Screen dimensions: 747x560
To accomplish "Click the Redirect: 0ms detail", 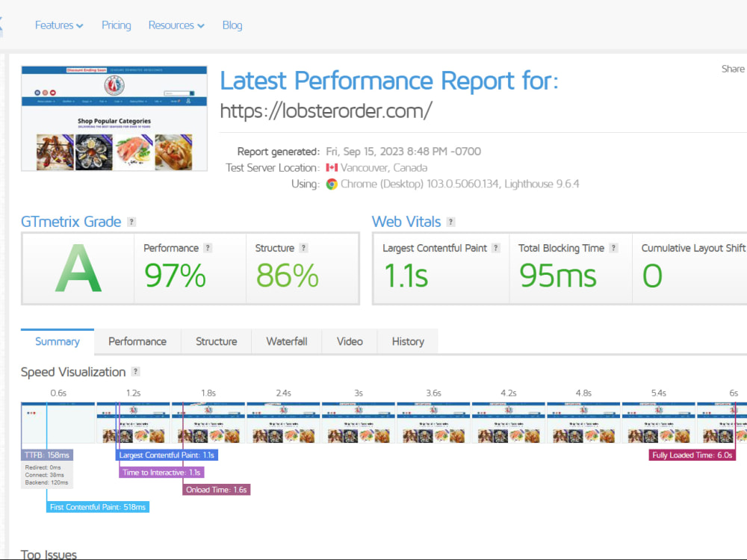I will click(x=43, y=467).
